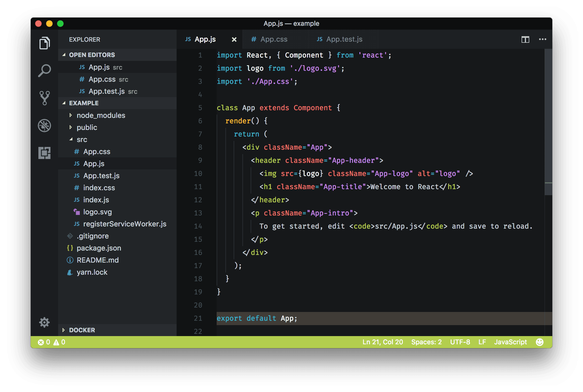Click the './logo.svg' import string
This screenshot has width=583, height=392.
pyautogui.click(x=315, y=68)
